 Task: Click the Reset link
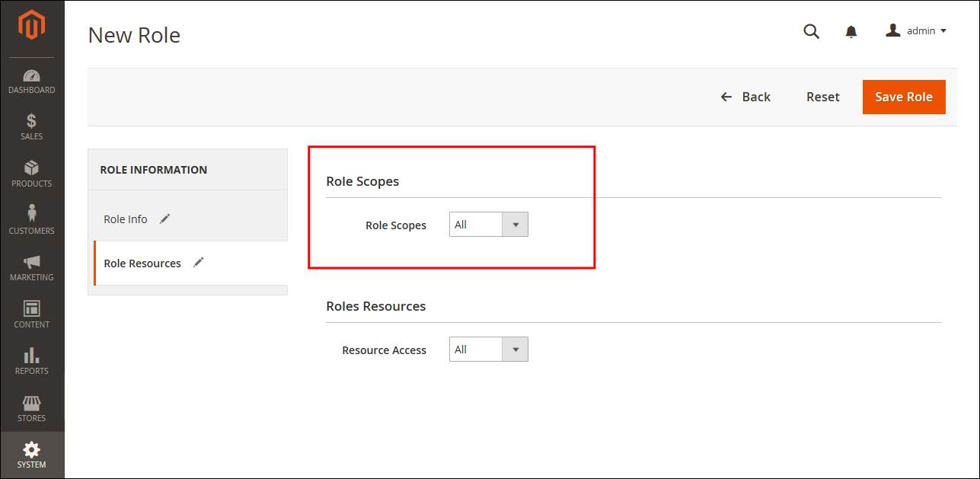tap(822, 97)
